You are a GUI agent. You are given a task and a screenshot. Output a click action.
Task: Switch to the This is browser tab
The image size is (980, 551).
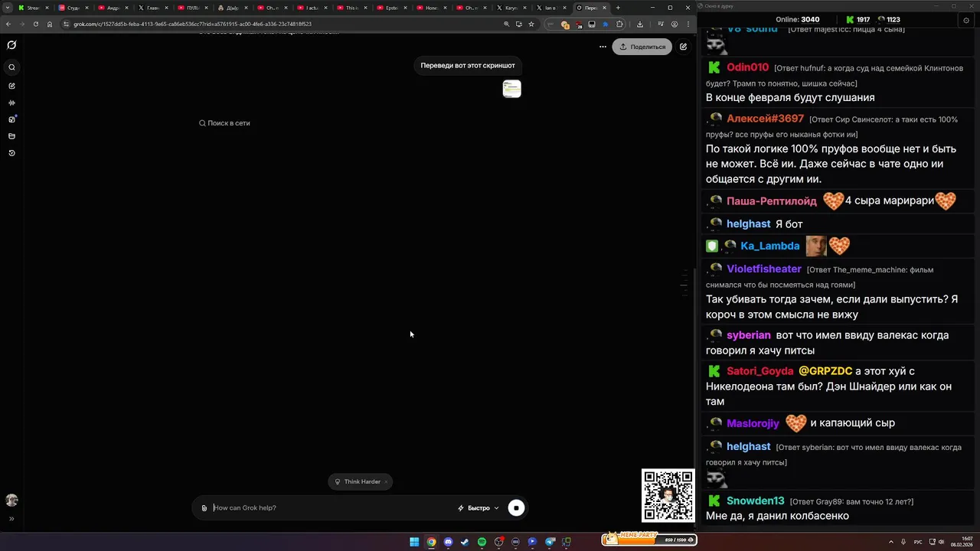[352, 8]
